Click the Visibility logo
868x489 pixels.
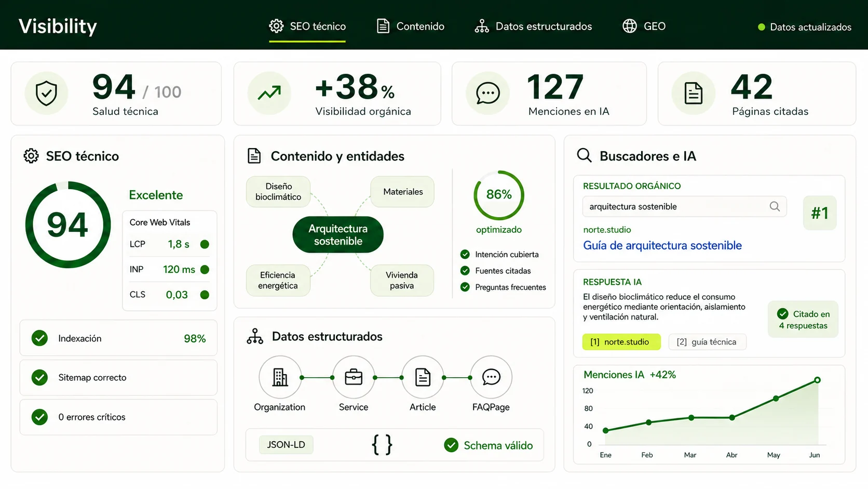click(58, 27)
